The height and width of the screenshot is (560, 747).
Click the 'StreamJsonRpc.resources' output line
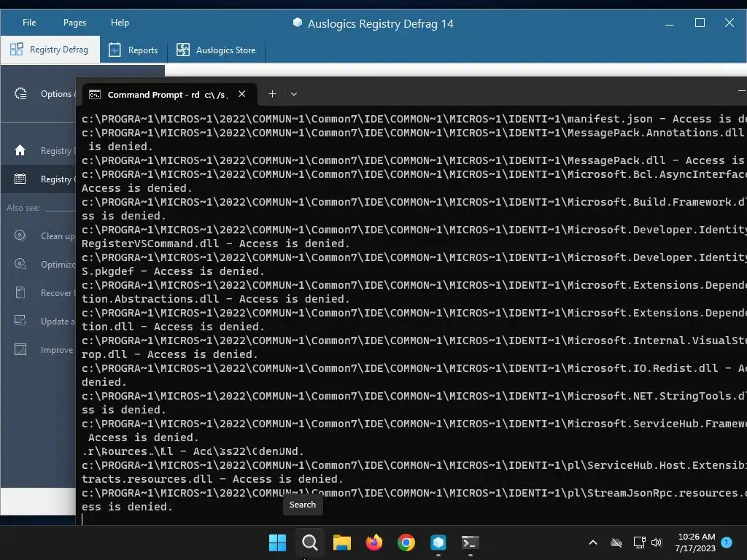[414, 494]
